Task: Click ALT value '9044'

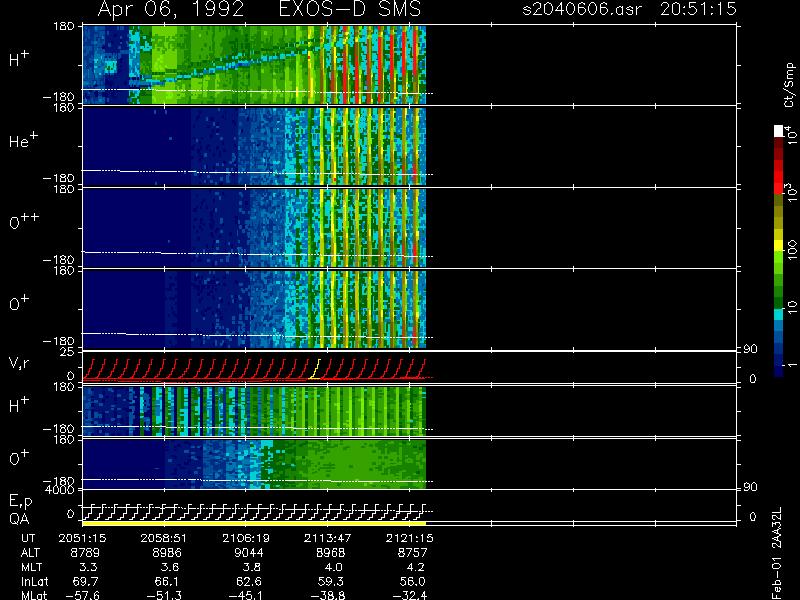Action: point(249,553)
